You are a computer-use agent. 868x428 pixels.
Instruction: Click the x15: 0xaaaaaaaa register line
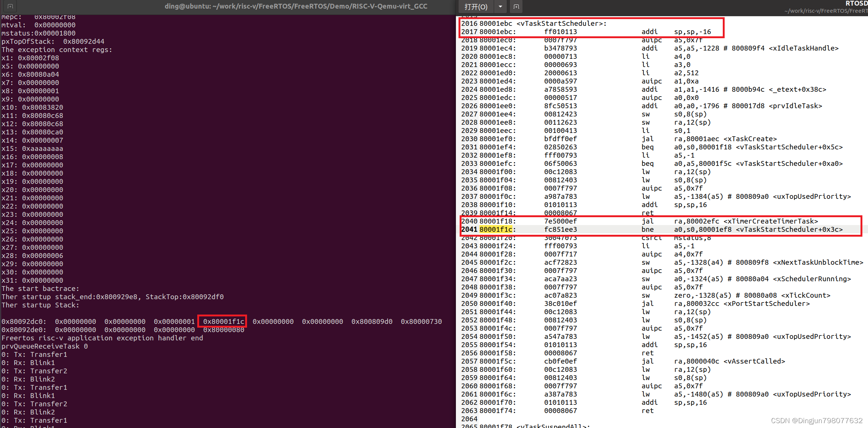(32, 148)
